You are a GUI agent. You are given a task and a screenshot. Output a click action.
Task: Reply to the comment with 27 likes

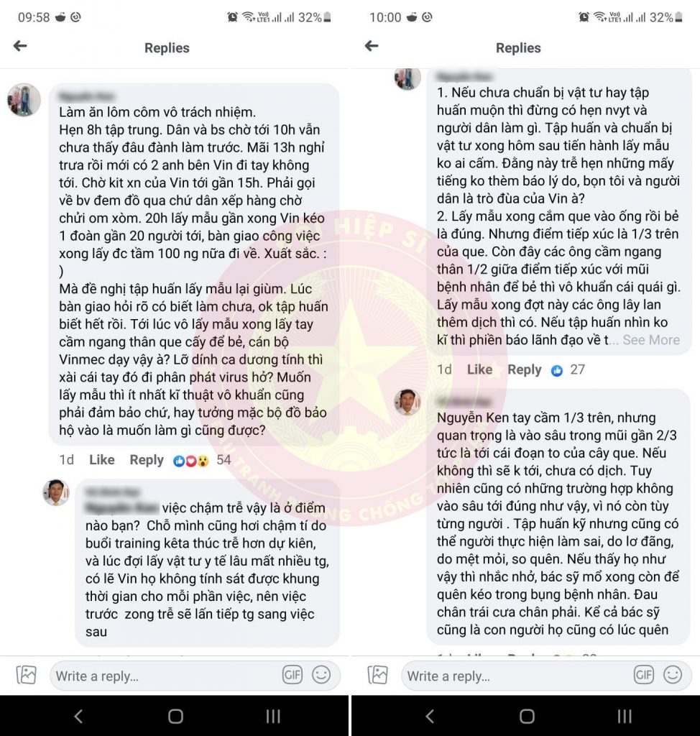(x=525, y=370)
